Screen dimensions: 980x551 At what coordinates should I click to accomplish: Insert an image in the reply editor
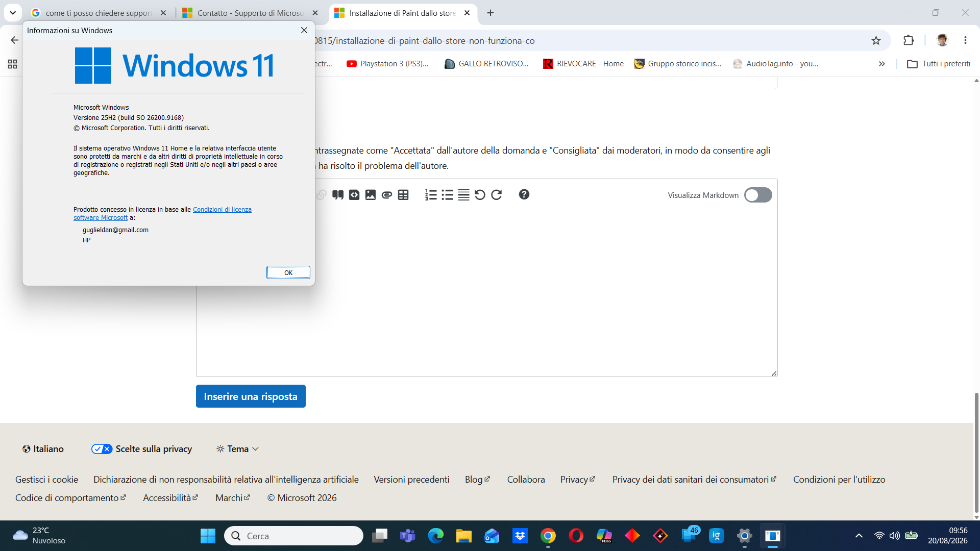tap(371, 195)
